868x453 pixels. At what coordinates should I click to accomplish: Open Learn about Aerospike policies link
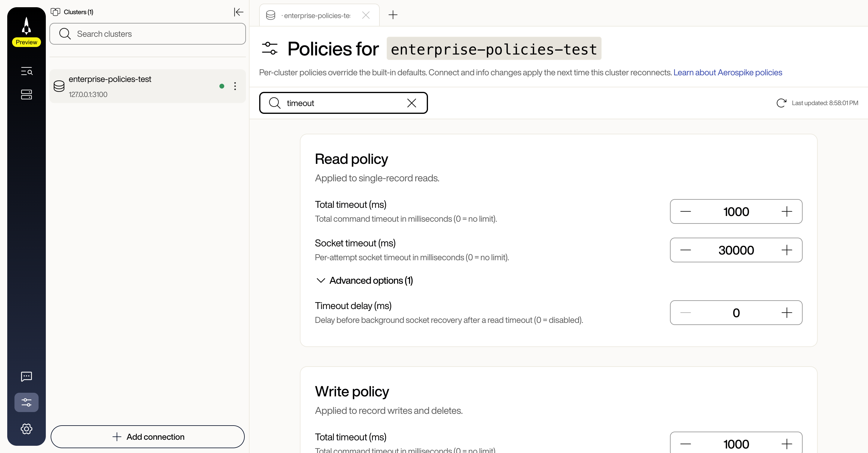(728, 72)
